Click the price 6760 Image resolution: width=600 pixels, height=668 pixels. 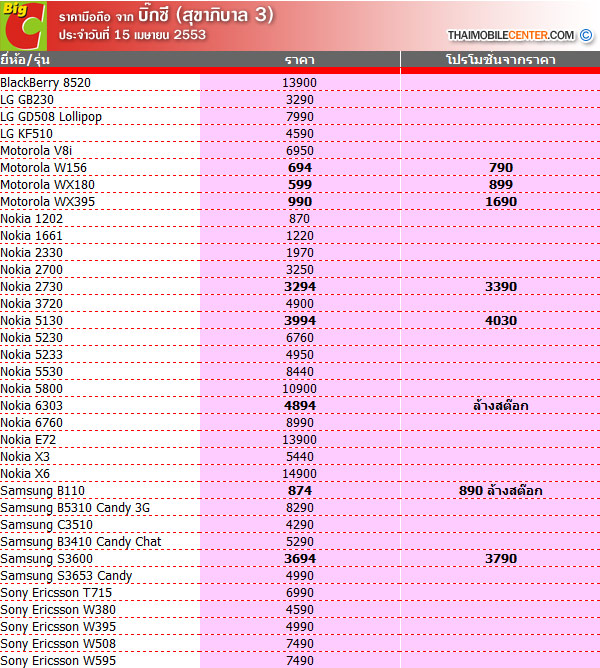click(x=300, y=338)
